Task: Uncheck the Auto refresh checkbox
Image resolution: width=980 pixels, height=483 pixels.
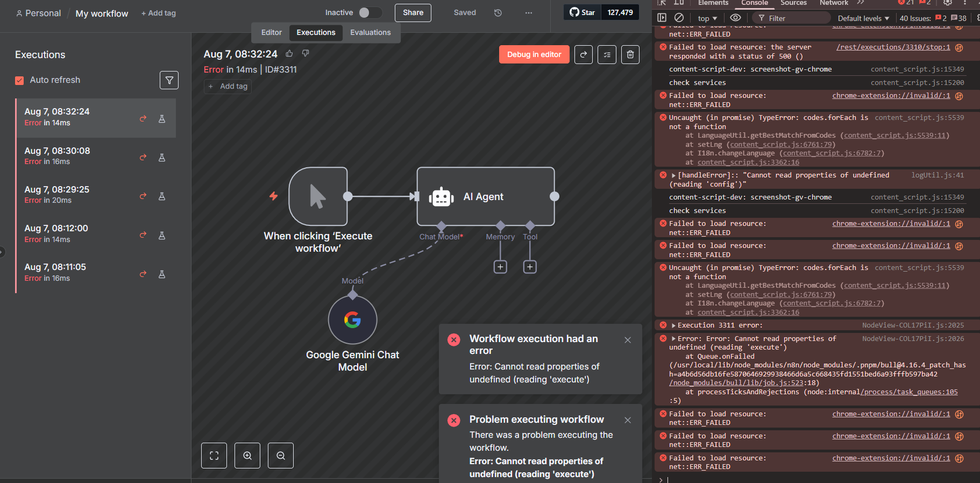Action: [19, 80]
